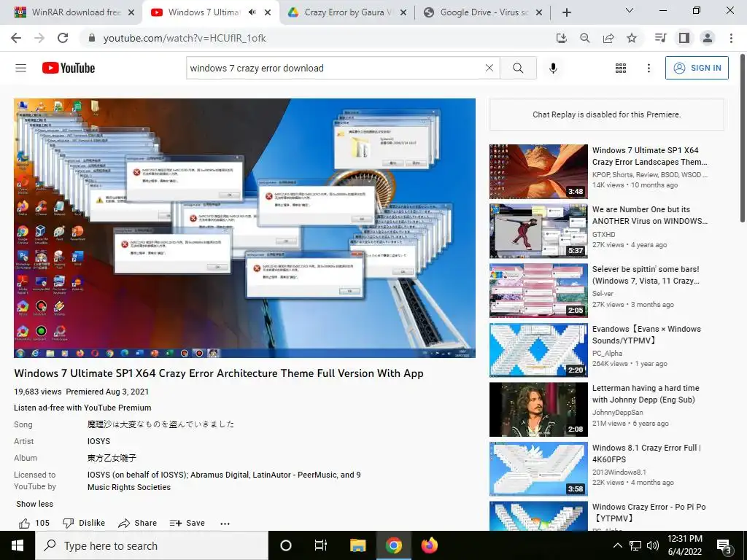Switch to Google Drive Virus scan tab
The width and height of the screenshot is (747, 560).
coord(483,12)
